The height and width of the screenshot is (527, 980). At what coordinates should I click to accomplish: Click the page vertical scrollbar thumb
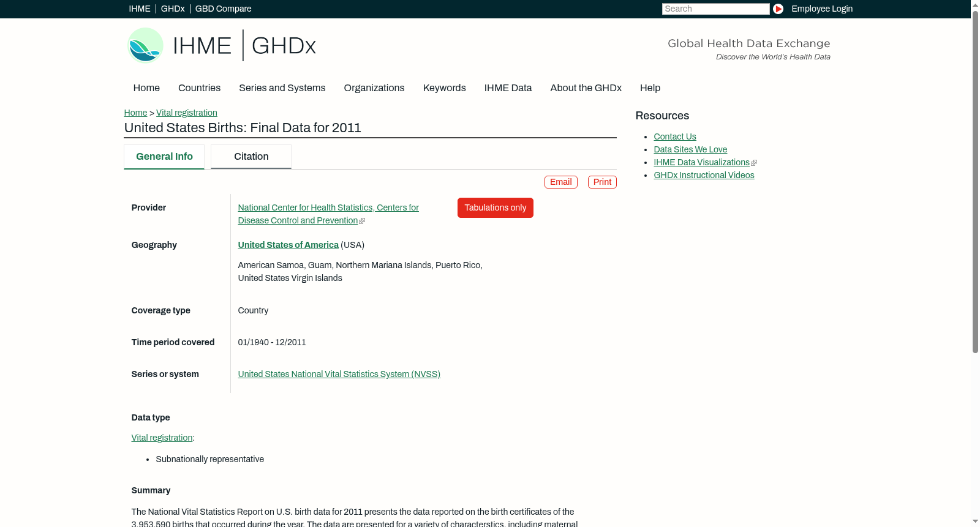[975, 182]
